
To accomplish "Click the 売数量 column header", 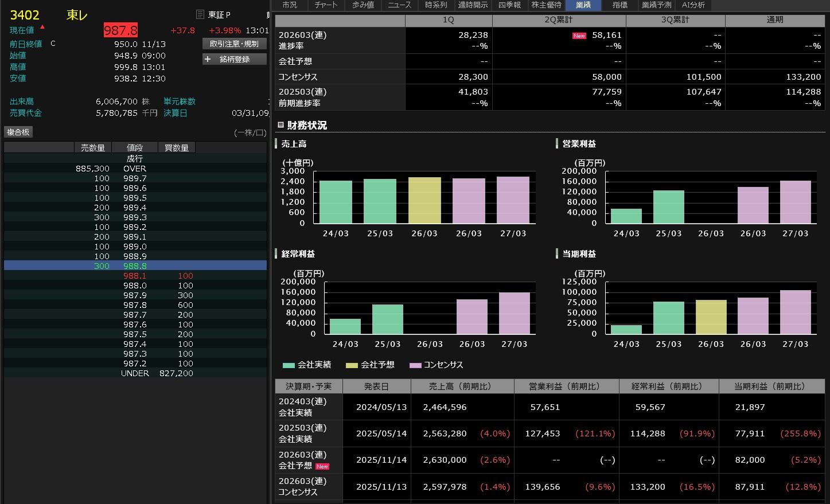I will [93, 147].
